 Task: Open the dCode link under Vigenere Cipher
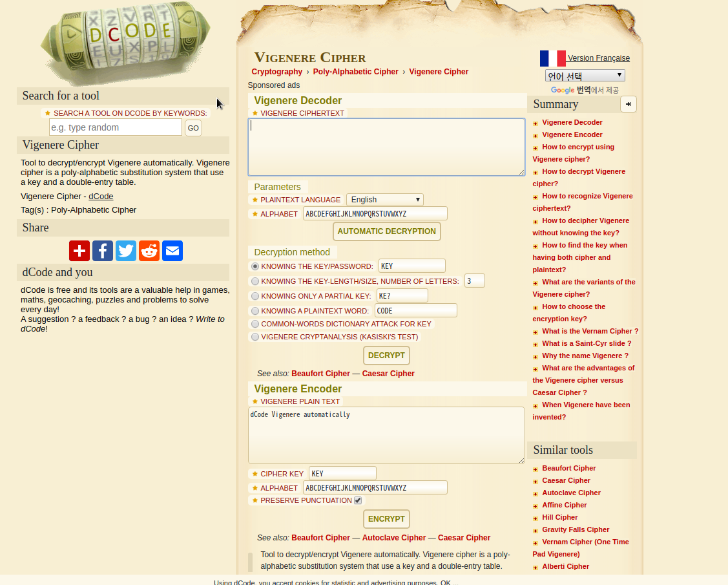pos(101,196)
